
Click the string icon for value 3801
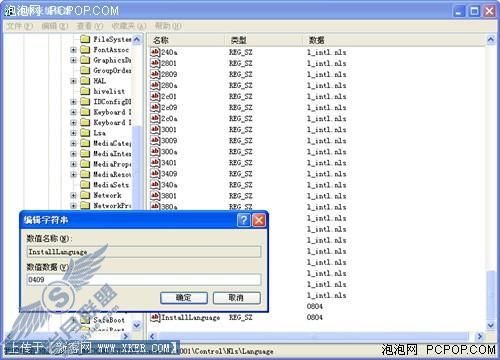(x=155, y=195)
